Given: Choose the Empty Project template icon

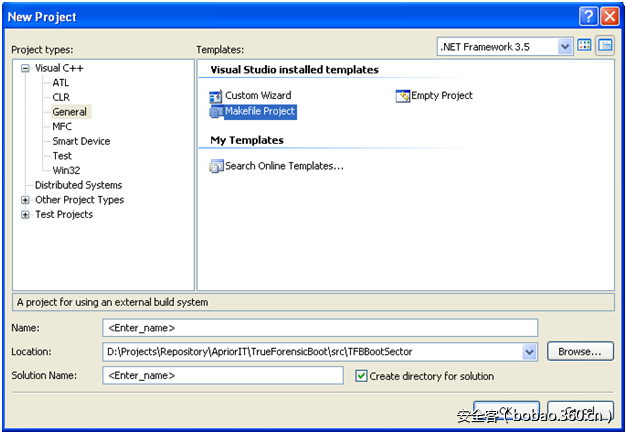Looking at the screenshot, I should pyautogui.click(x=403, y=96).
